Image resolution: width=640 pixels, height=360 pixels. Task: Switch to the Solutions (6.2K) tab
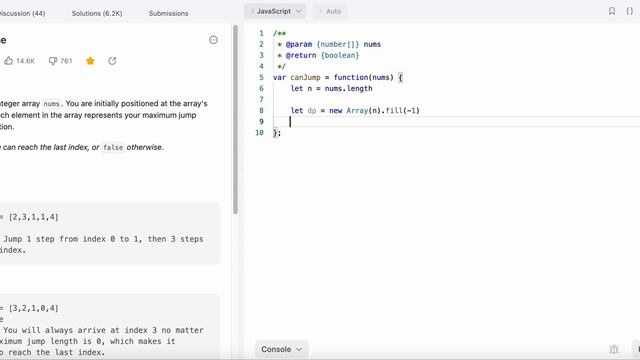point(97,13)
